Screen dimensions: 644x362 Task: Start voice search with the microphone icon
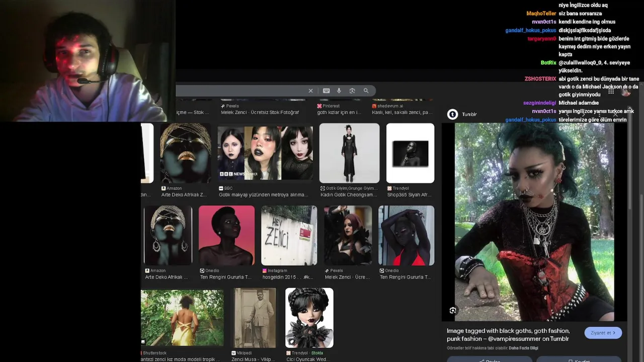tap(339, 91)
